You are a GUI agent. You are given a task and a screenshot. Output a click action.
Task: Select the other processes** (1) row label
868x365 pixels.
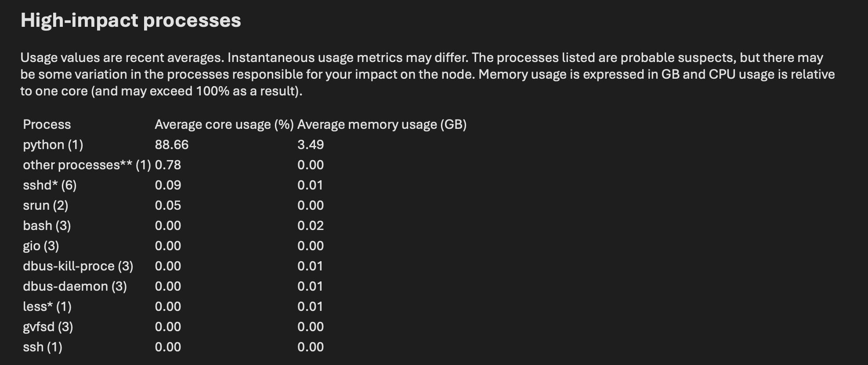(x=87, y=165)
